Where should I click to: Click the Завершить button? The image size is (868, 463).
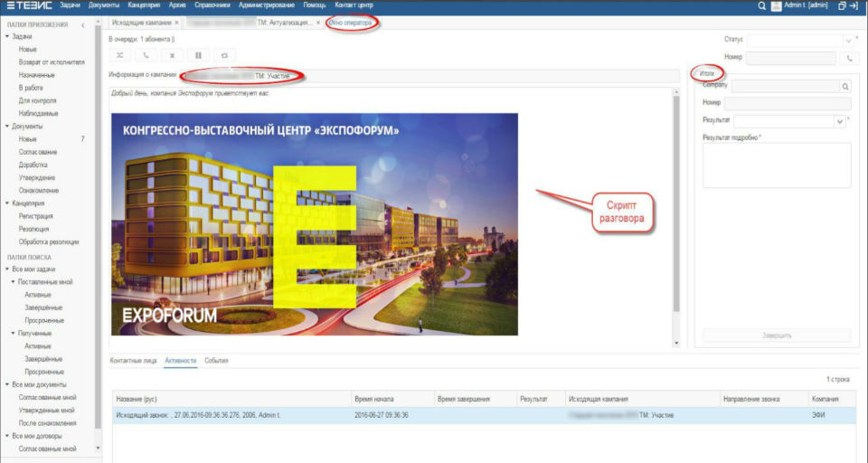777,335
